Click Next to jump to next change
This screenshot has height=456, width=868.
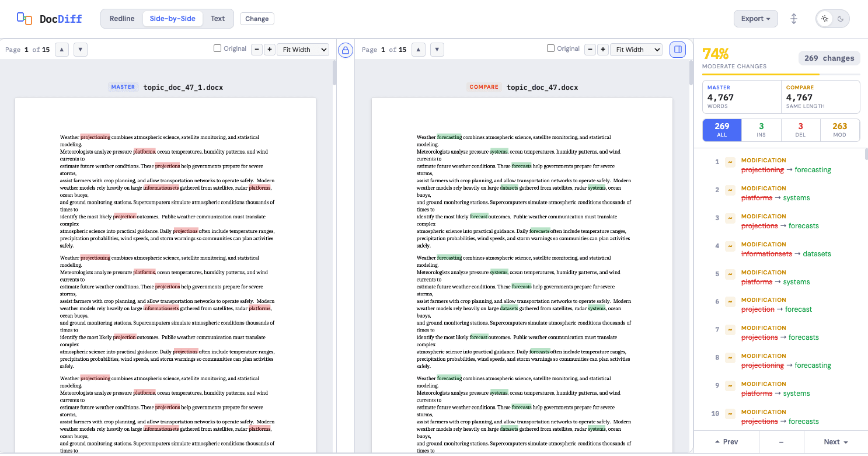pyautogui.click(x=835, y=442)
